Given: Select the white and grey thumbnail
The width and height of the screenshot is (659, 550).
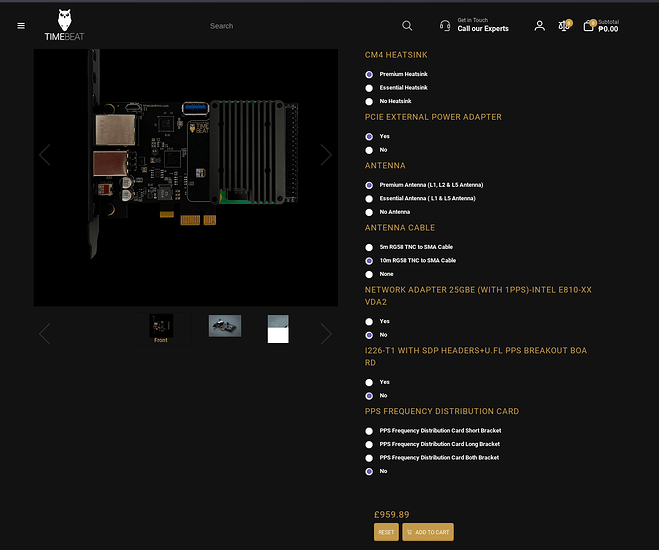Looking at the screenshot, I should [x=278, y=329].
